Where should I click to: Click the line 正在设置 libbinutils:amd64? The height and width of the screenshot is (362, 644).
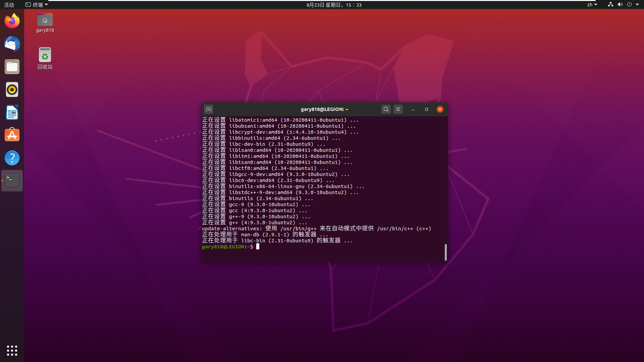click(271, 138)
